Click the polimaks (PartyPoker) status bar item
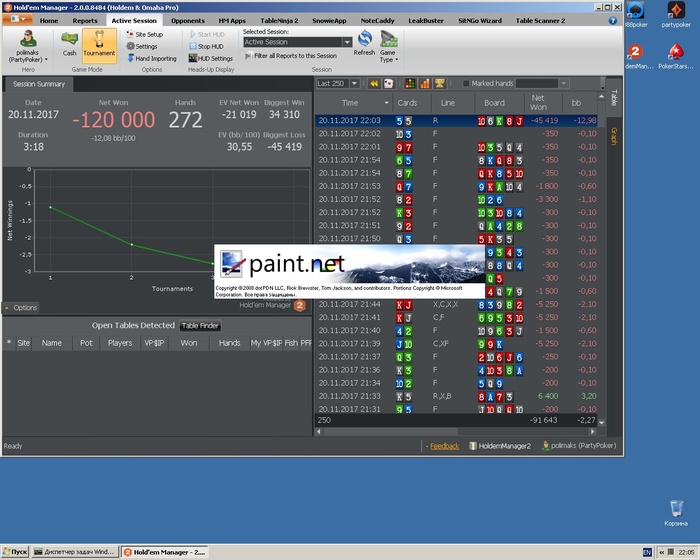The image size is (700, 560). (x=579, y=446)
